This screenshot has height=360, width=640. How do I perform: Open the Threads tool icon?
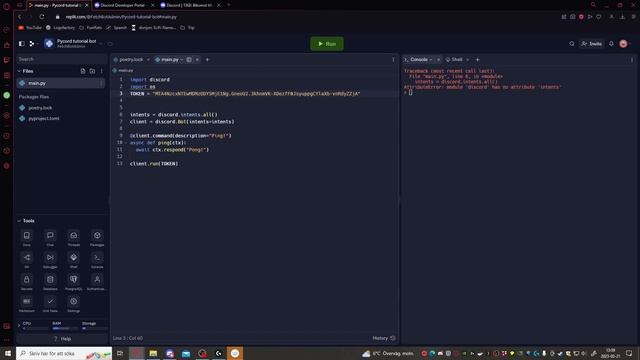click(73, 236)
